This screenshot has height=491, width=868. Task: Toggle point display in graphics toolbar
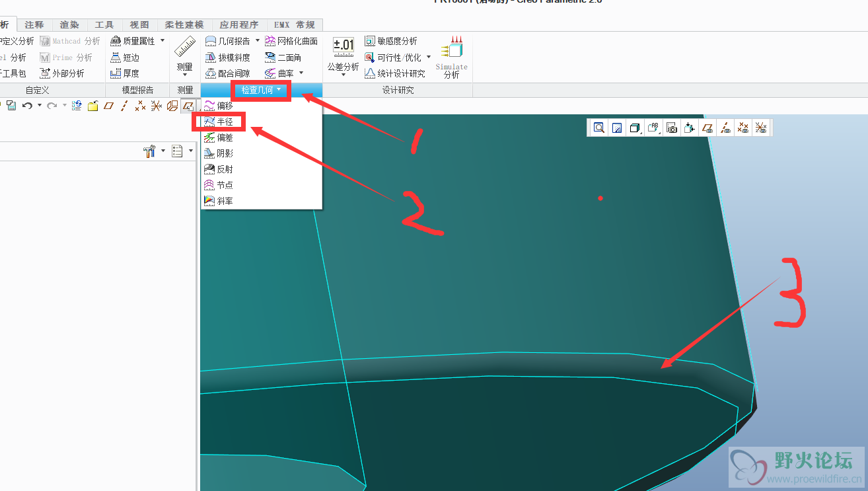click(x=743, y=128)
